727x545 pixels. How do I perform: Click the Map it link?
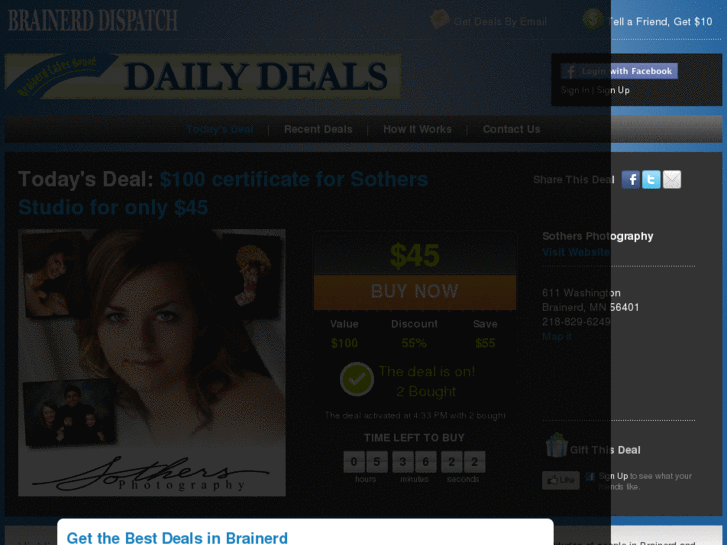[556, 337]
